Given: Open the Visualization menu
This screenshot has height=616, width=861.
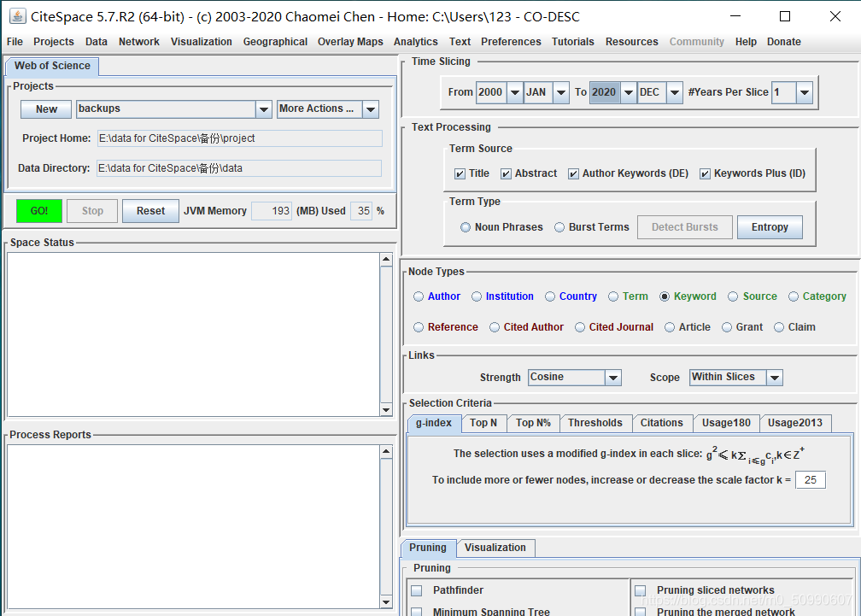Looking at the screenshot, I should point(201,42).
